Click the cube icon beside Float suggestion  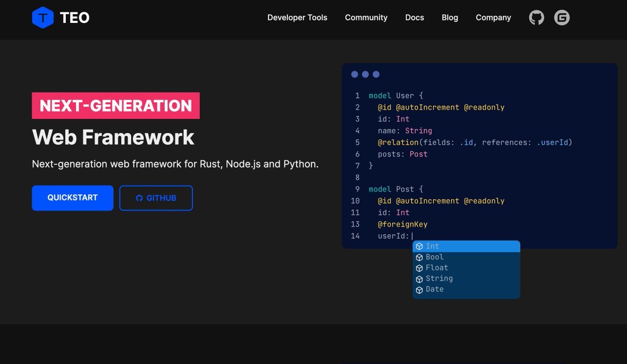click(419, 268)
